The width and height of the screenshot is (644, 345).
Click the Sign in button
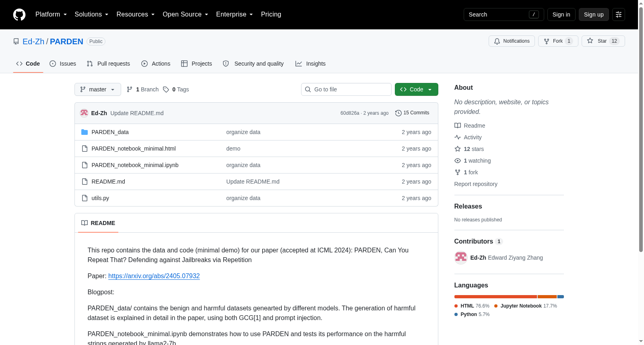(x=561, y=14)
